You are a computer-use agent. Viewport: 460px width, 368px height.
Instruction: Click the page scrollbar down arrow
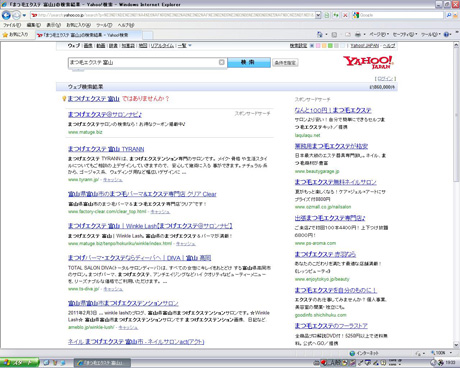(456, 345)
